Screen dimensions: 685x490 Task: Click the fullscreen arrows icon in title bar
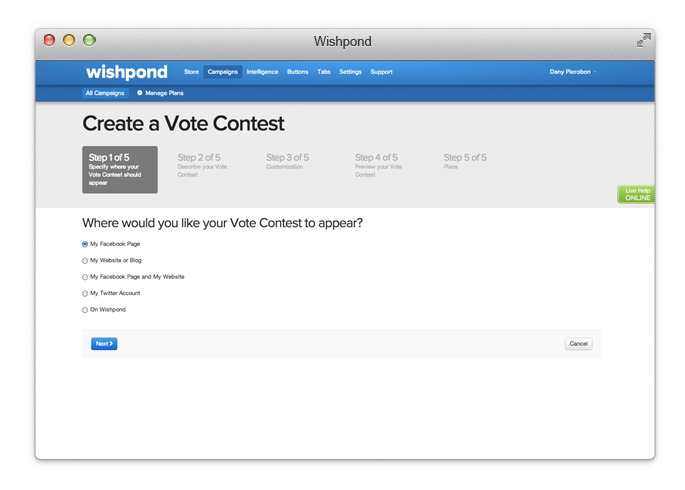[643, 40]
